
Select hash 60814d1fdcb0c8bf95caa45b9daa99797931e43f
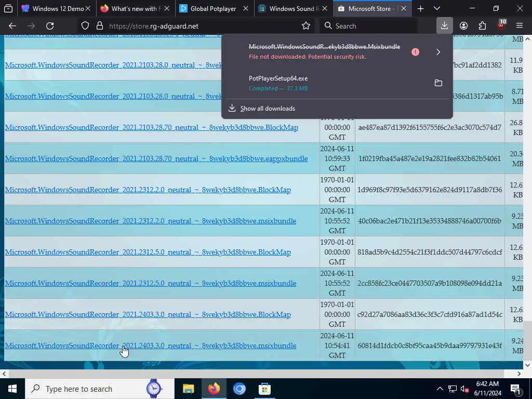(430, 345)
